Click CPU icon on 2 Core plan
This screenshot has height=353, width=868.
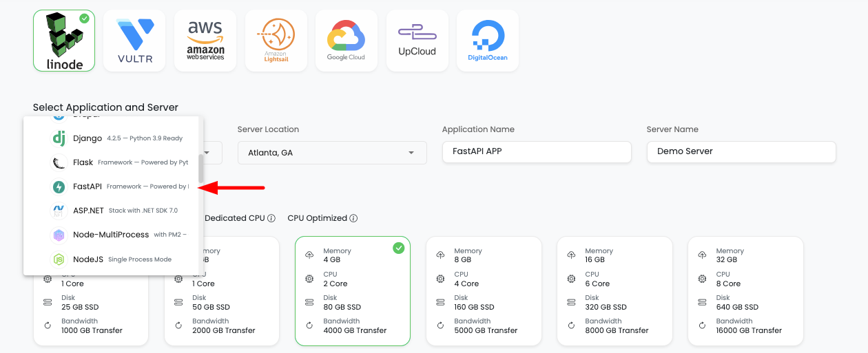click(x=309, y=279)
